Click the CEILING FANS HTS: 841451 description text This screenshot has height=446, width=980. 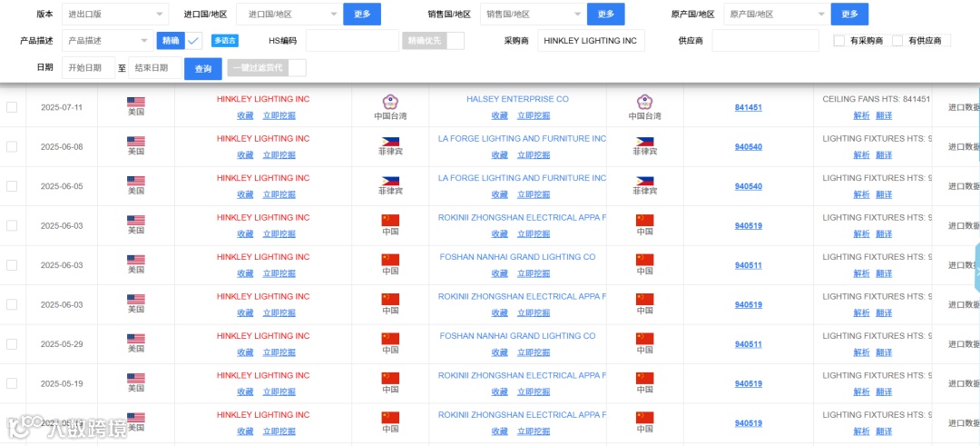pyautogui.click(x=877, y=99)
